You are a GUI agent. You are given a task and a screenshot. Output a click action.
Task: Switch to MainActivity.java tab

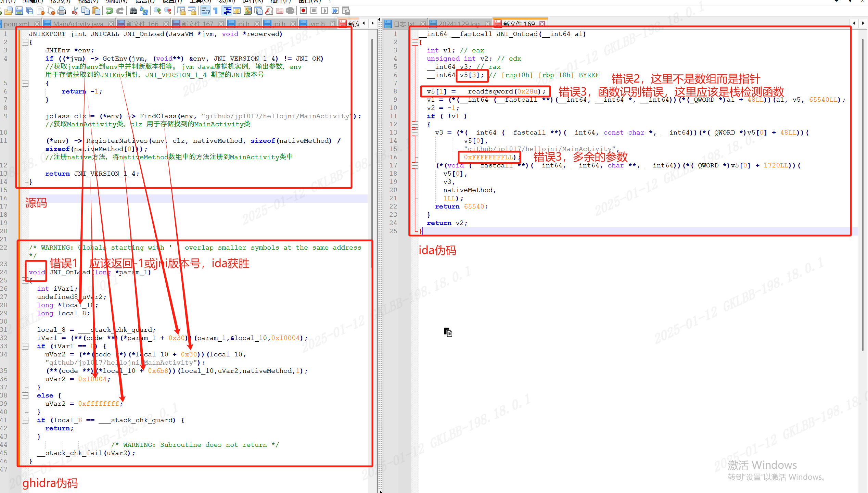pos(78,24)
